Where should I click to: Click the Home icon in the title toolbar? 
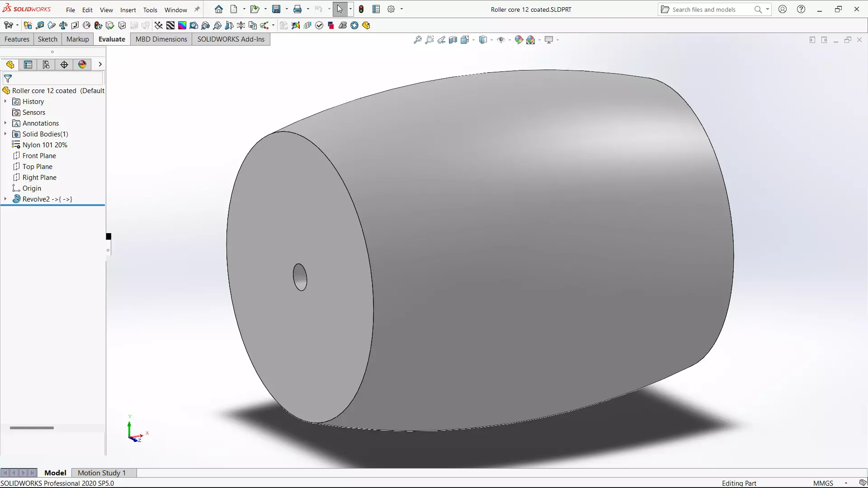point(219,9)
